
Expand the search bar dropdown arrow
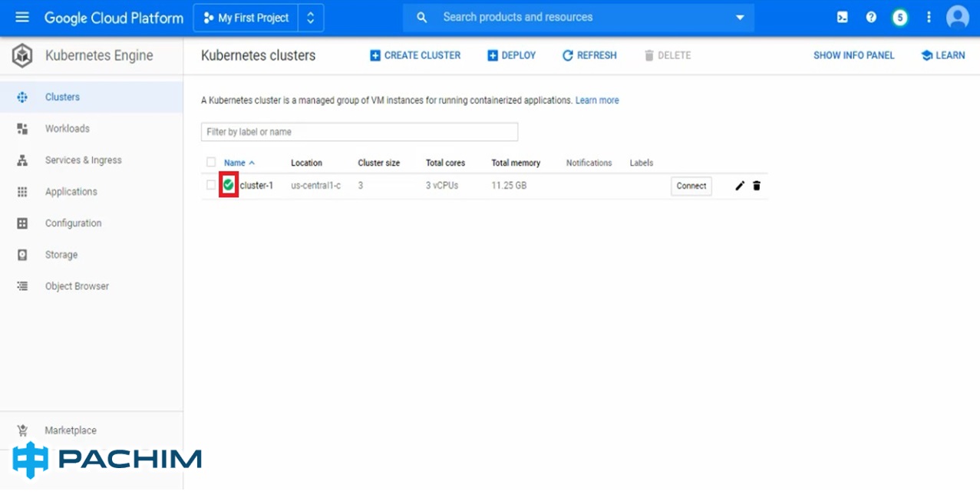click(740, 18)
